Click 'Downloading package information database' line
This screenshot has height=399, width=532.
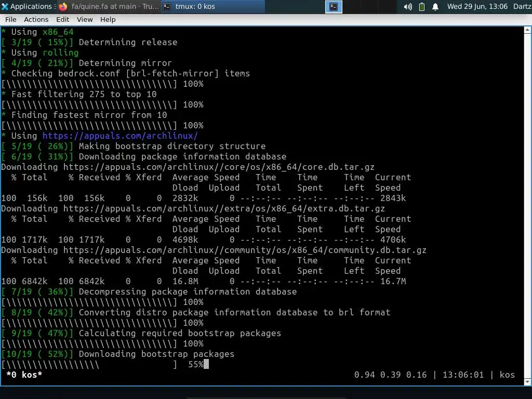coord(144,156)
